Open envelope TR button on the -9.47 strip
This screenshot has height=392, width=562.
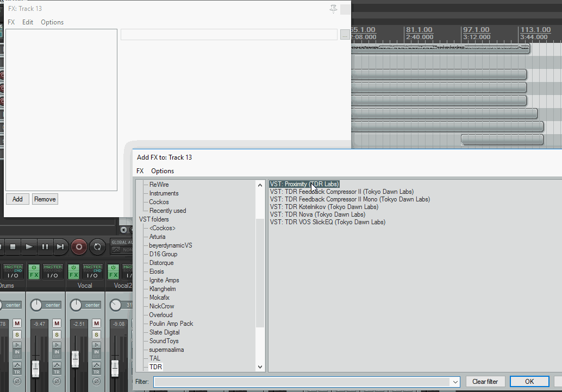[57, 368]
